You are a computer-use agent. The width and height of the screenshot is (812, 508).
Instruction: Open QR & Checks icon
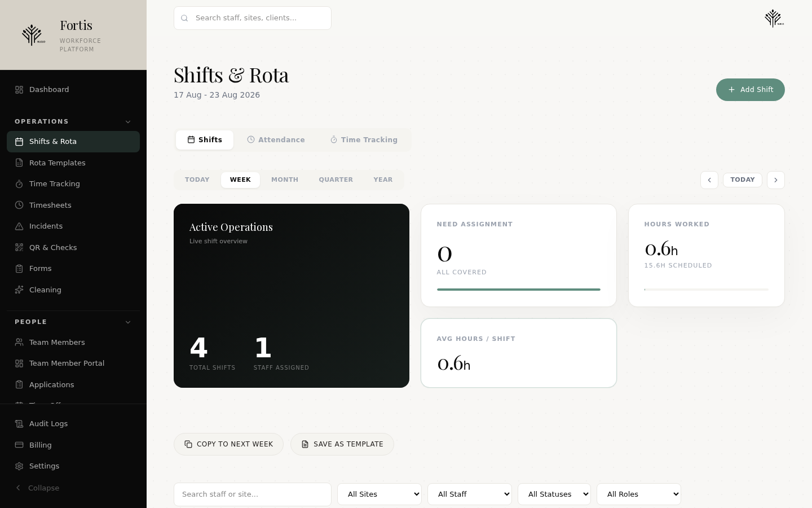[19, 248]
